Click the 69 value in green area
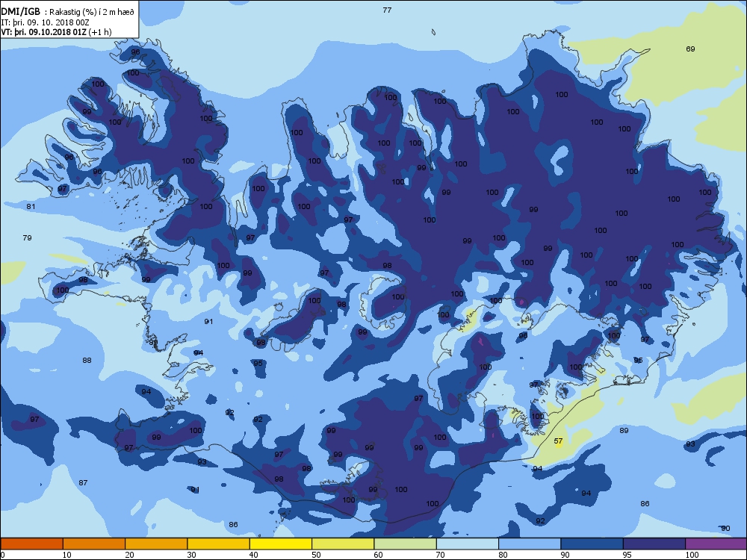747x560 pixels. (x=690, y=49)
